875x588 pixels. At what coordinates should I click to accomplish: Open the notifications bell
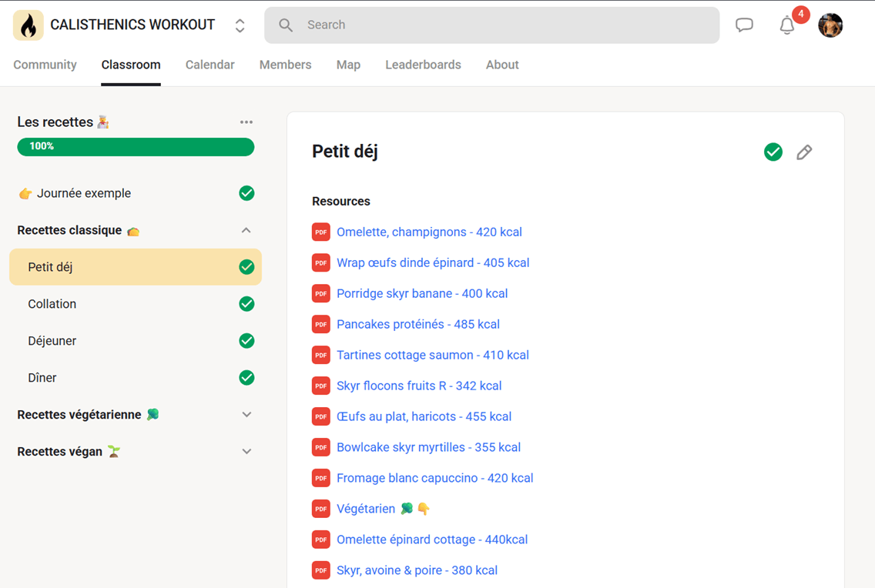pyautogui.click(x=787, y=25)
